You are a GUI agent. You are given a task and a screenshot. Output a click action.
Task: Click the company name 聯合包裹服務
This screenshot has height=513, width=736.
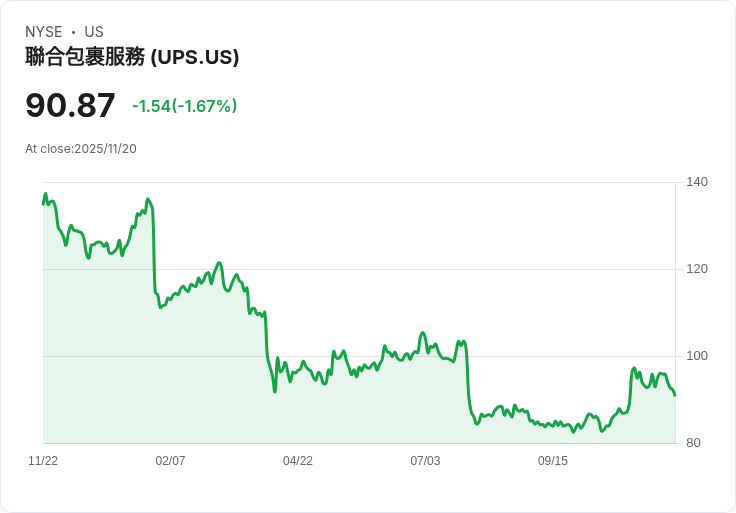(x=85, y=57)
